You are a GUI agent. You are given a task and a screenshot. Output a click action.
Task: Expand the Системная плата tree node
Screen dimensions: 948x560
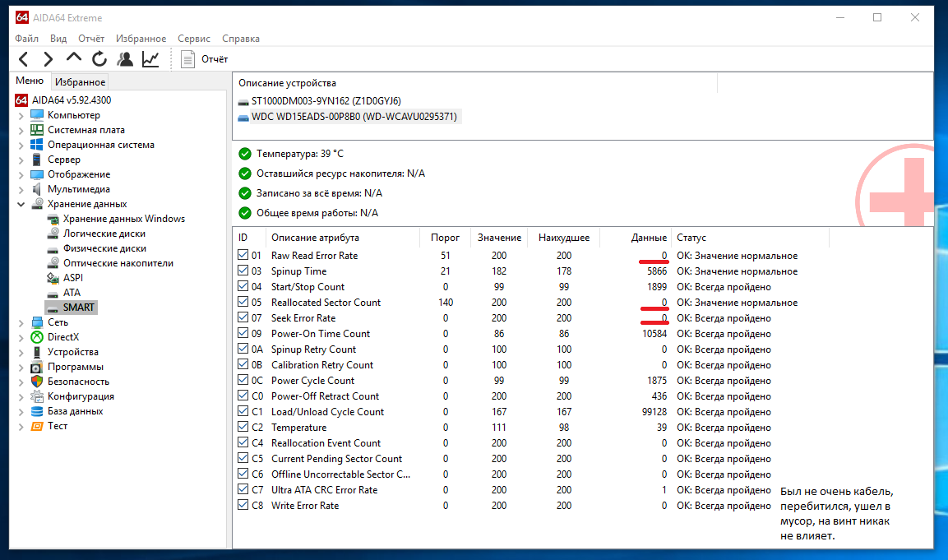tap(21, 131)
